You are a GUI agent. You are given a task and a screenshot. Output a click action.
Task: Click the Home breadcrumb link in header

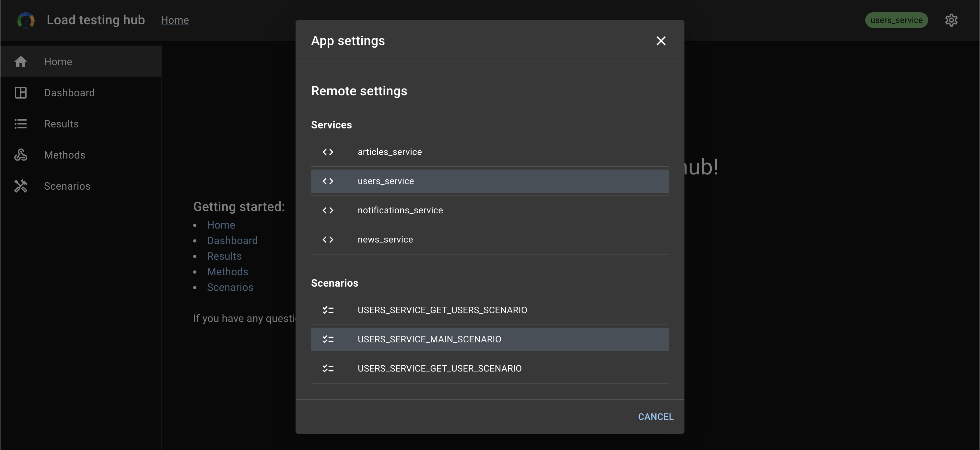tap(175, 20)
